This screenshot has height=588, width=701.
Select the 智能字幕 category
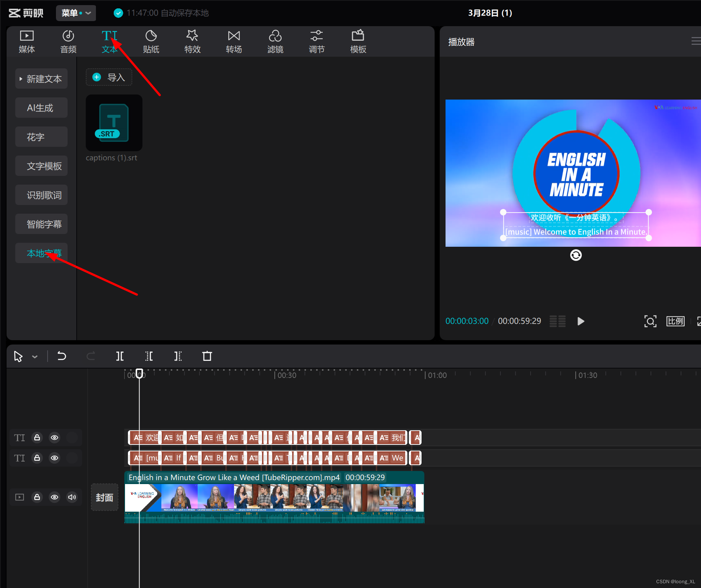pos(41,224)
